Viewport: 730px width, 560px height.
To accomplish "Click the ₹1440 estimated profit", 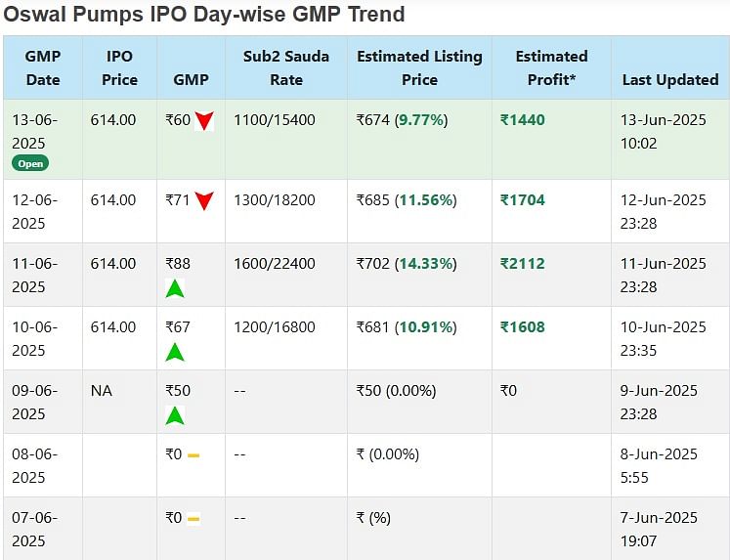I will (x=523, y=120).
